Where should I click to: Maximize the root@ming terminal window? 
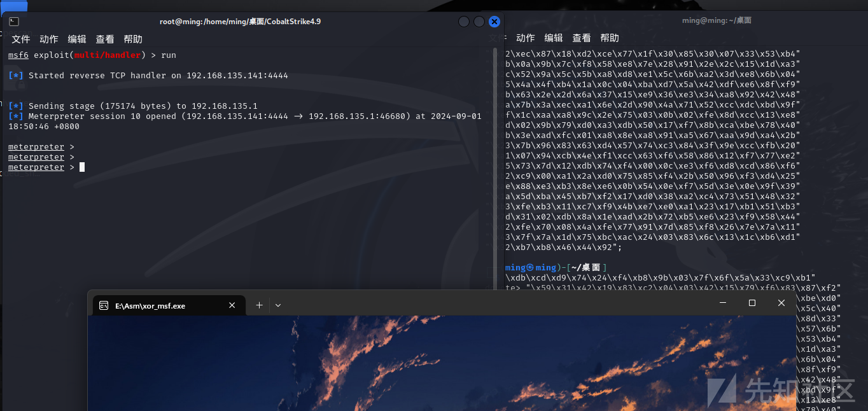pos(479,22)
